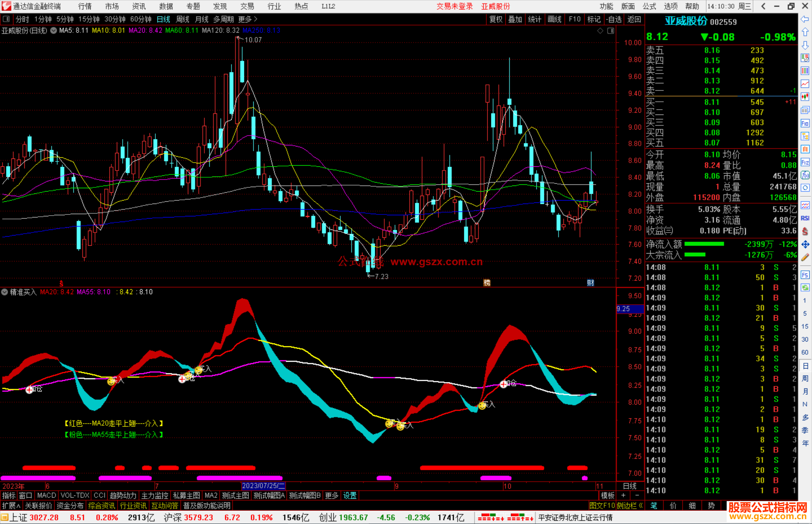Viewport: 812px width, 524px height.
Task: Toggle the 精准买入 indicator round button
Action: [5, 292]
